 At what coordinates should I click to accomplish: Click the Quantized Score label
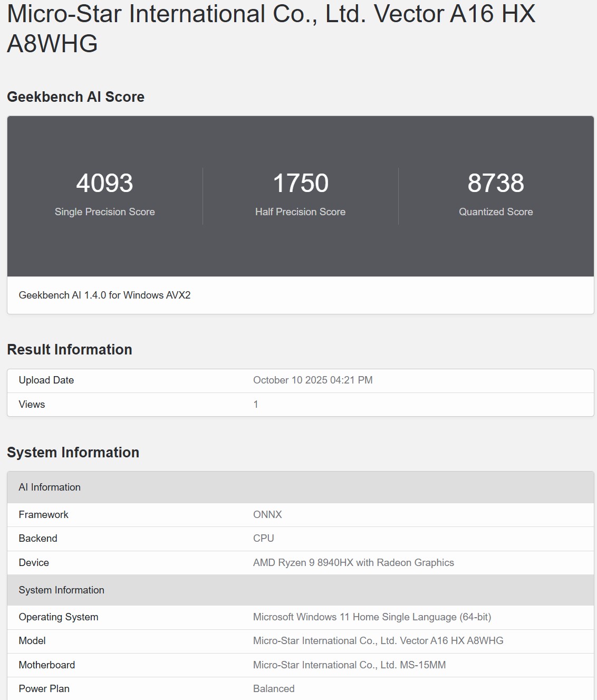pyautogui.click(x=495, y=212)
